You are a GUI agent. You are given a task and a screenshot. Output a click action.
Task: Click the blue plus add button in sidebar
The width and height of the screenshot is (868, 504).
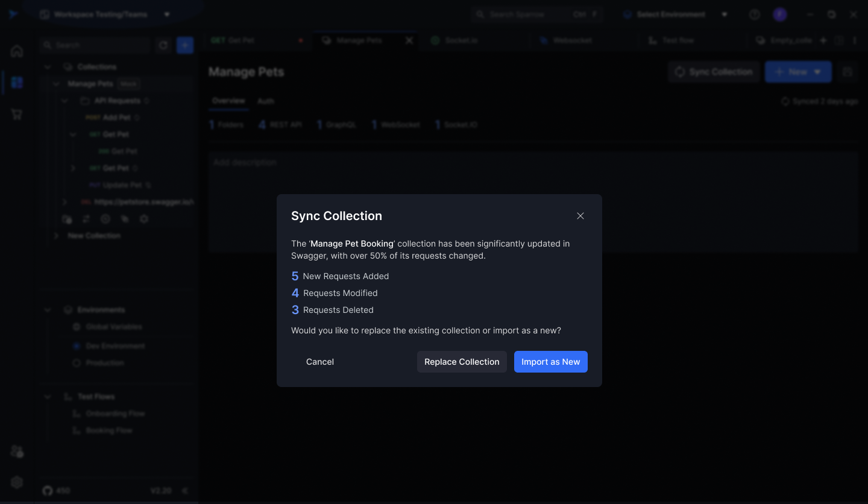click(185, 45)
